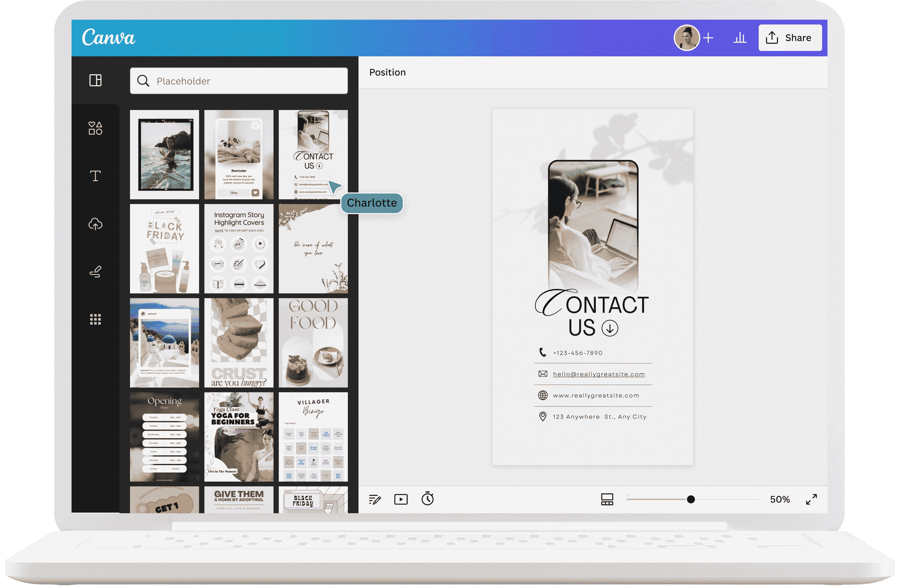Click the phone handset icon on canvas
Viewport: 899px width, 588px height.
pos(542,352)
